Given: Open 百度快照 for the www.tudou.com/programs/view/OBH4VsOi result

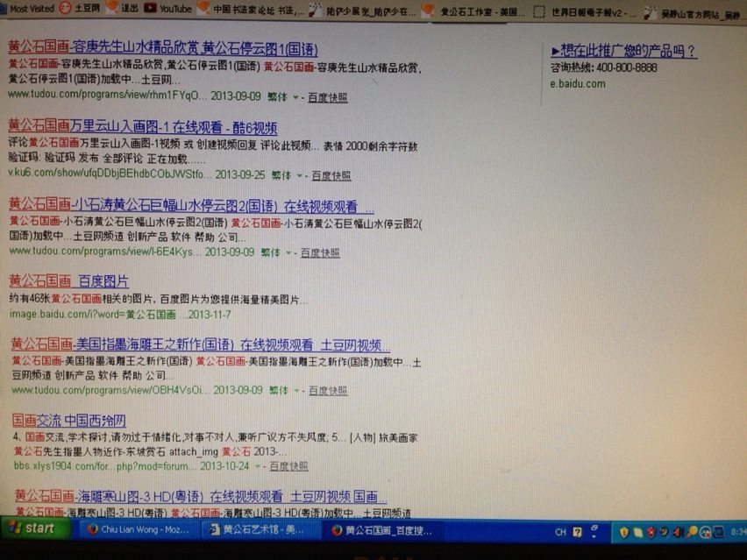Looking at the screenshot, I should tap(328, 391).
